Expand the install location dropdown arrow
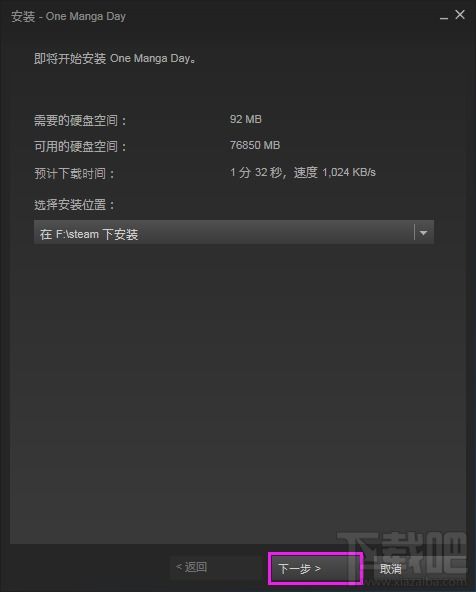 coord(424,232)
